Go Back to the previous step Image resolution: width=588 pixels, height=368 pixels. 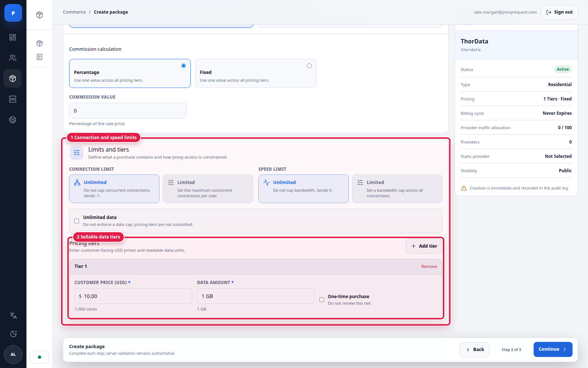[x=474, y=350]
